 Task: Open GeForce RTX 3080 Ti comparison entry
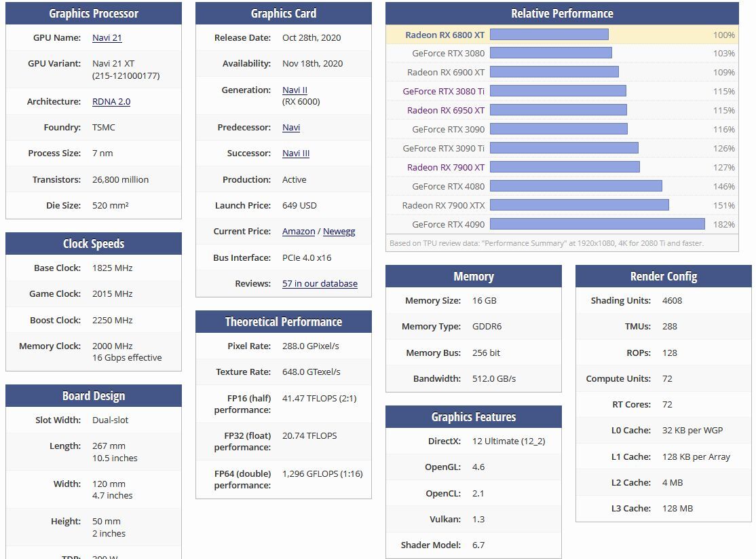[444, 91]
